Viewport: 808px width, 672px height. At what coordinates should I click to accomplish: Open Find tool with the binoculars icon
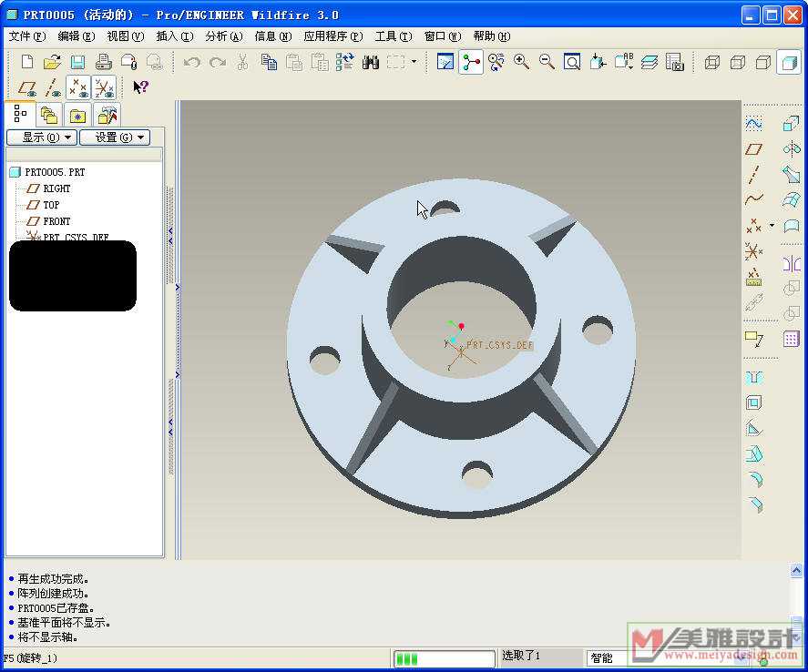[371, 62]
